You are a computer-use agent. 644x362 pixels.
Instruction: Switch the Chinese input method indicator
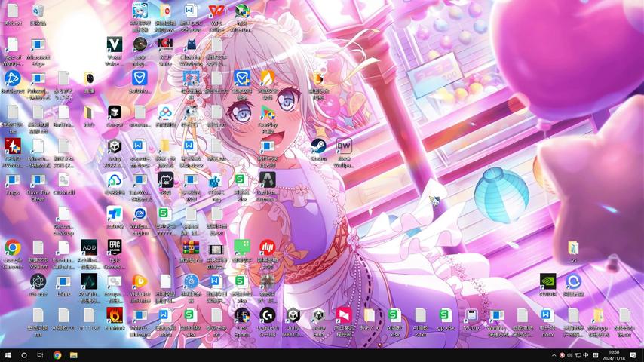point(587,355)
